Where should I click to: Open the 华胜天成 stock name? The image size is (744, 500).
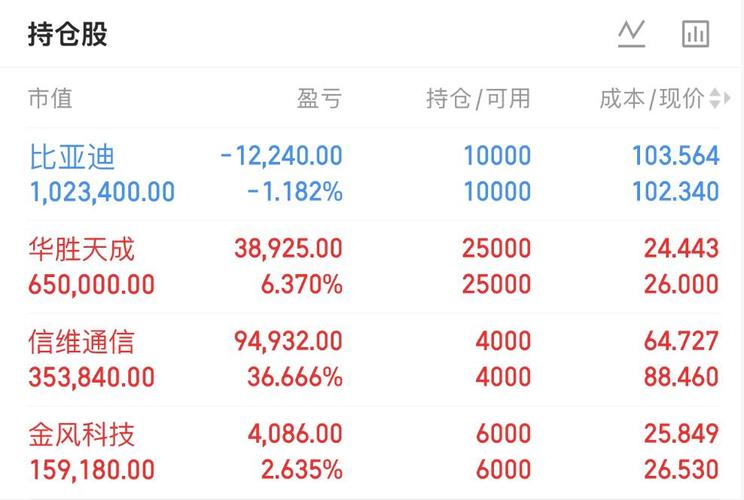pyautogui.click(x=82, y=250)
